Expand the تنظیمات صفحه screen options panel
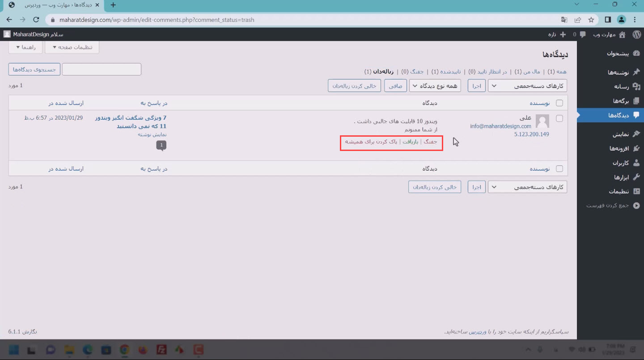The width and height of the screenshot is (644, 360). (72, 47)
